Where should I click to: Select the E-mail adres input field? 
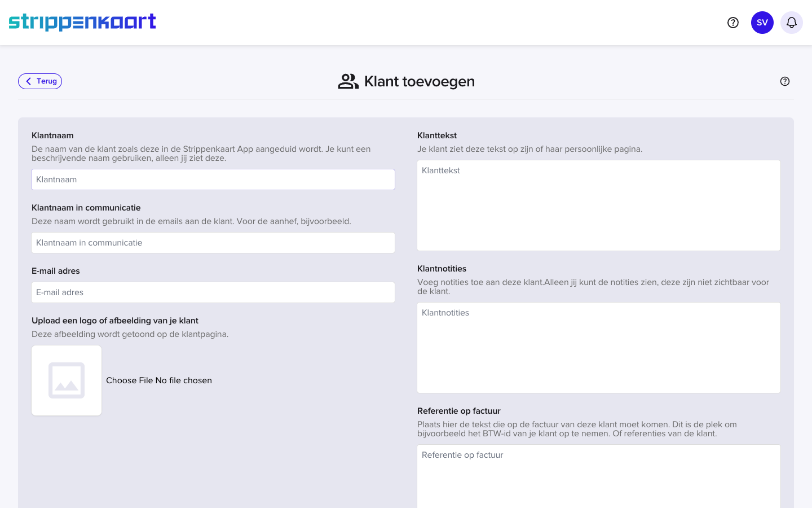pyautogui.click(x=213, y=292)
